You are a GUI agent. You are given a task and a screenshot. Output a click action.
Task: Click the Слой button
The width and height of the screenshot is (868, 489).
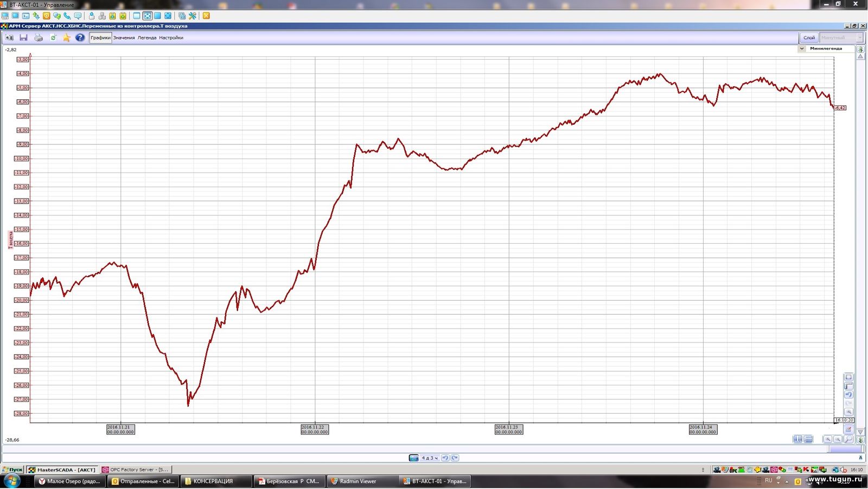coord(809,37)
